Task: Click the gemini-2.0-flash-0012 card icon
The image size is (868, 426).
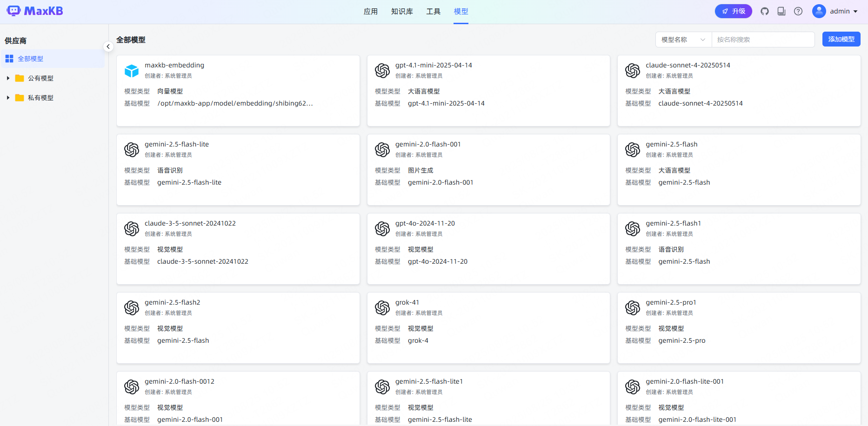Action: click(132, 387)
